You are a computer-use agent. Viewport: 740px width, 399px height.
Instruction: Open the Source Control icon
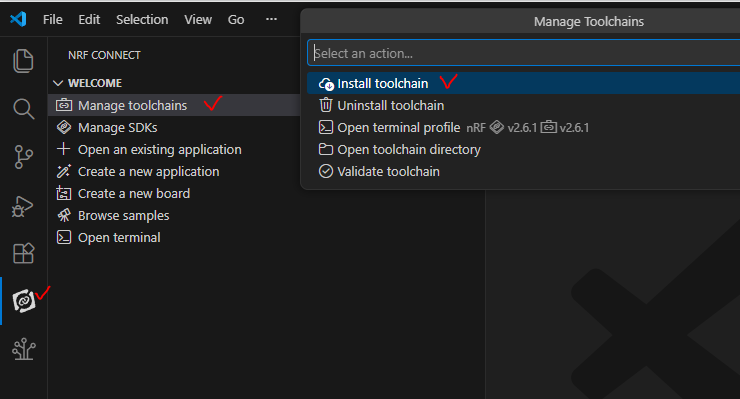coord(23,157)
